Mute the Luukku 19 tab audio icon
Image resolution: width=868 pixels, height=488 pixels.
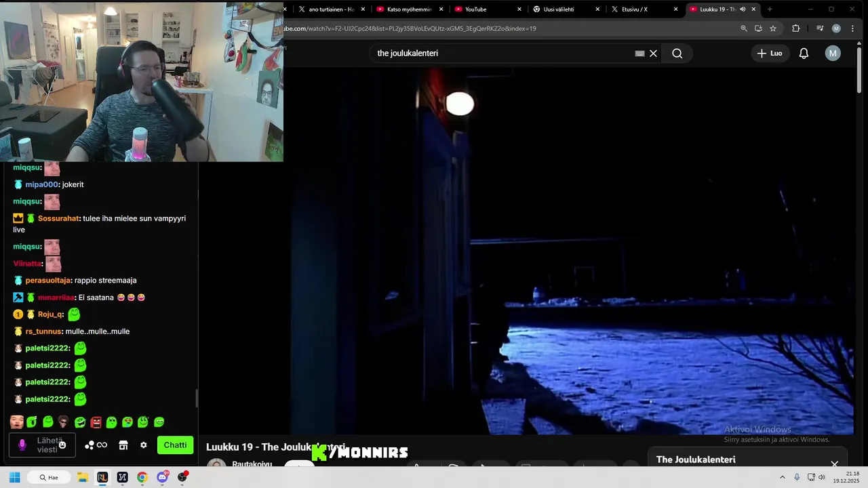[x=743, y=9]
